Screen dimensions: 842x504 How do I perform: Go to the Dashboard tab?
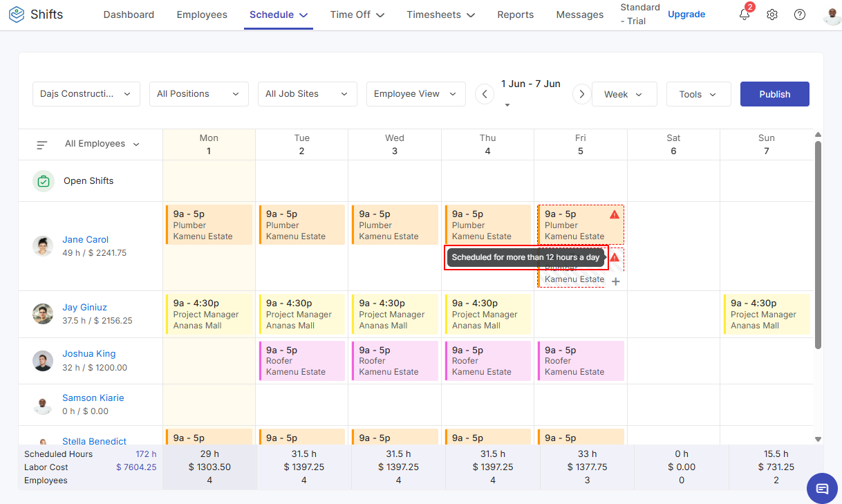click(129, 15)
